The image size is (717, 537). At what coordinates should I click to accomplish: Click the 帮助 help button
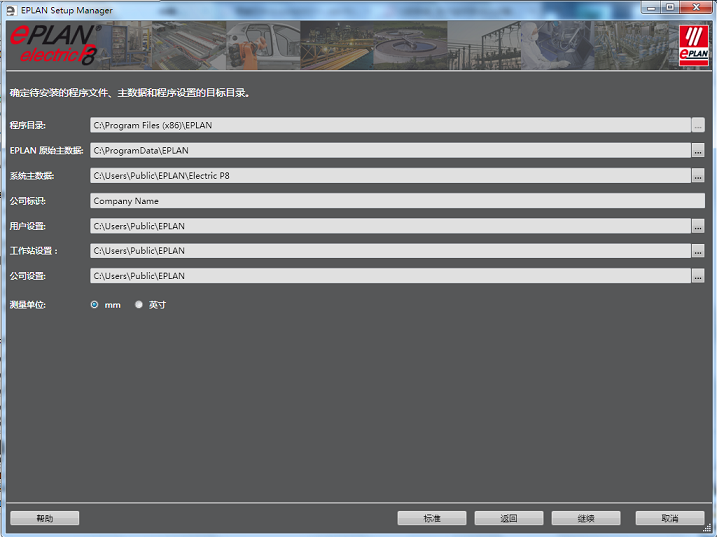point(44,518)
